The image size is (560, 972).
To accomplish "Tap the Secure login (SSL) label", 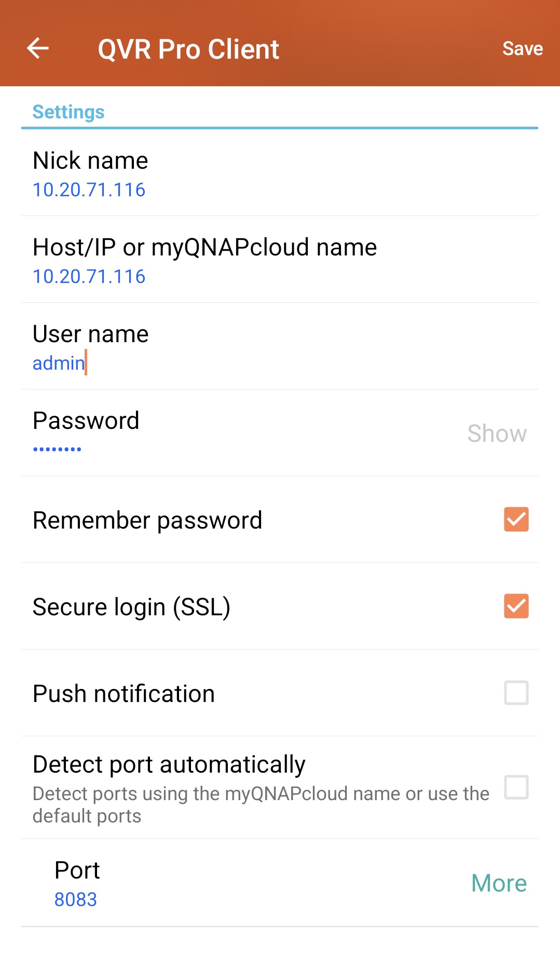I will 131,607.
